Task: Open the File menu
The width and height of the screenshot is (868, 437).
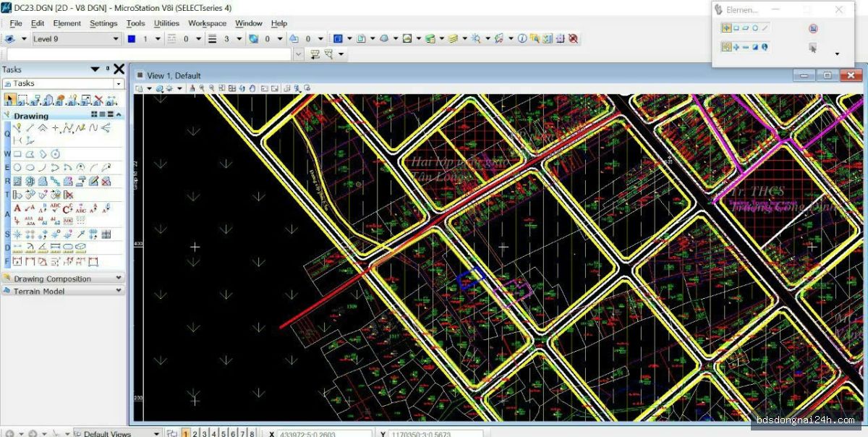Action: 16,23
